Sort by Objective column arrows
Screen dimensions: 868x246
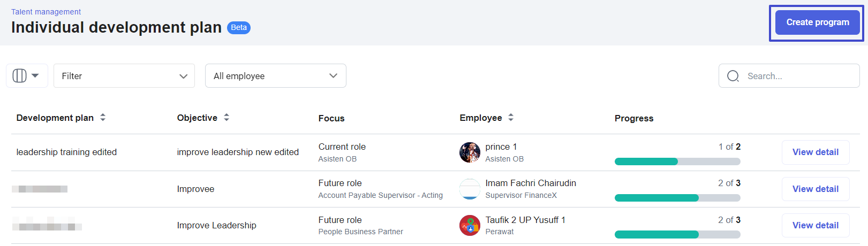point(227,118)
